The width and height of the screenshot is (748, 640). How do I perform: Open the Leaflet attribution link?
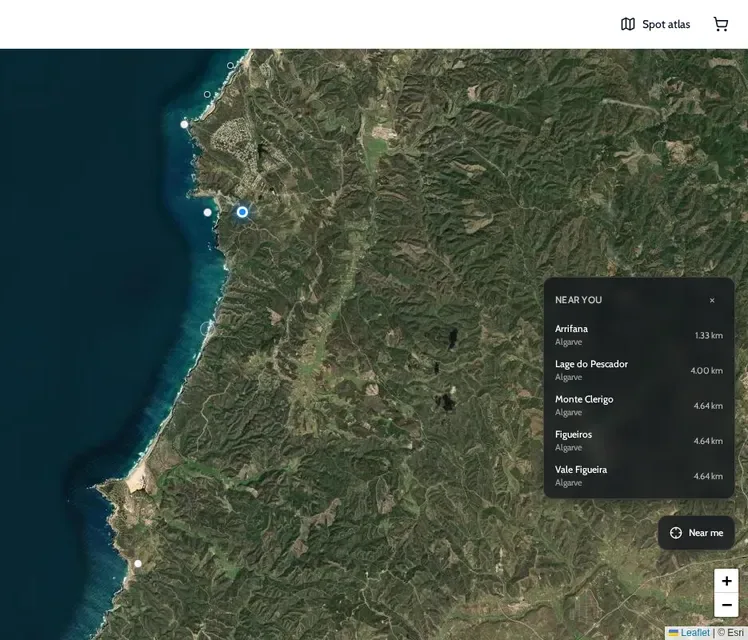pos(689,633)
